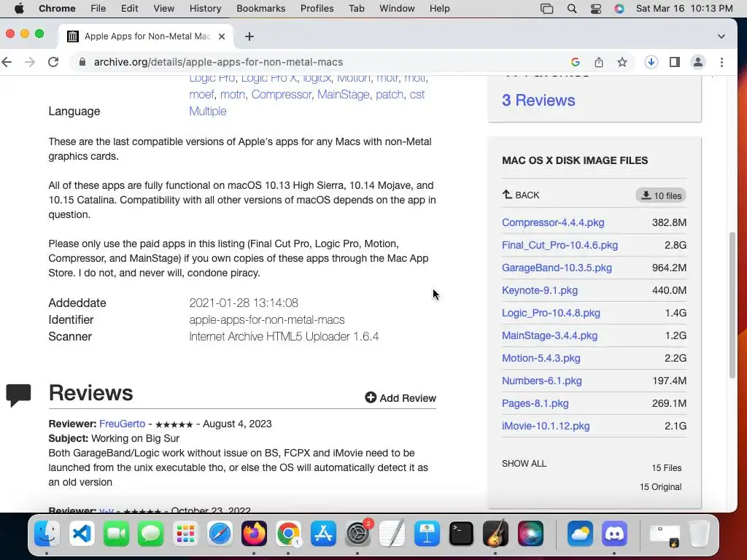This screenshot has width=747, height=560.
Task: Open a new tab with plus button
Action: coord(249,36)
